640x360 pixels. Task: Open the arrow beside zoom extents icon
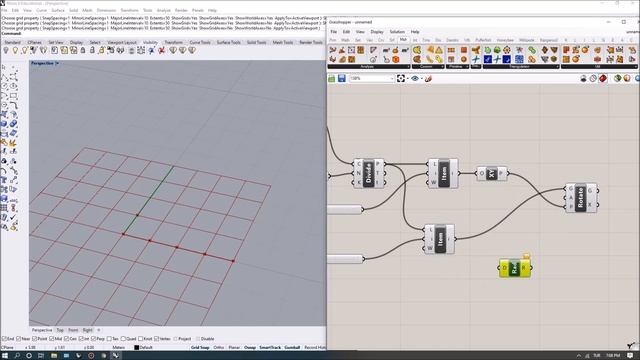pyautogui.click(x=407, y=78)
